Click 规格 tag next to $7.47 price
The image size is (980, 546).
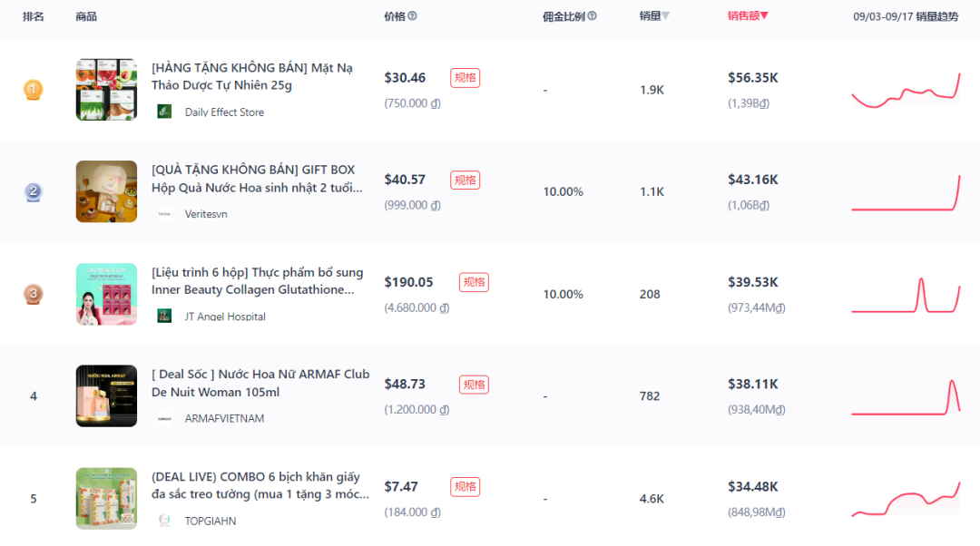click(465, 487)
